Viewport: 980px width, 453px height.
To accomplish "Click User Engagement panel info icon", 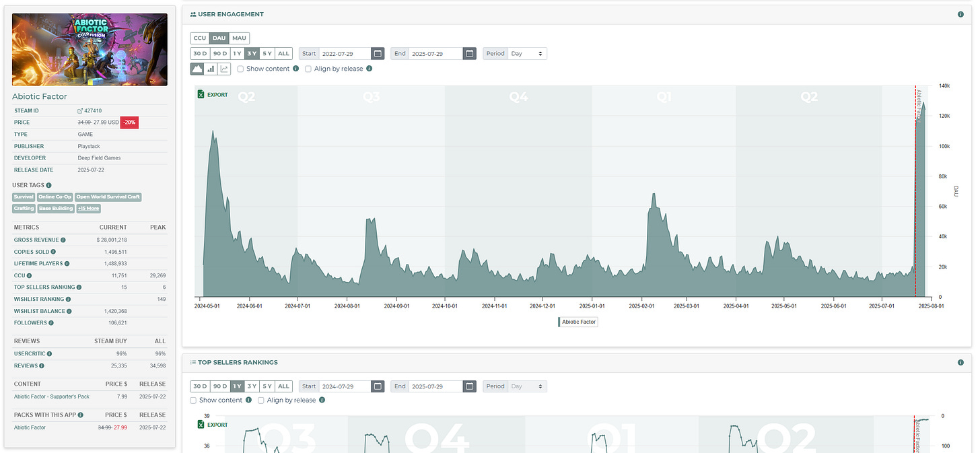I will [960, 14].
